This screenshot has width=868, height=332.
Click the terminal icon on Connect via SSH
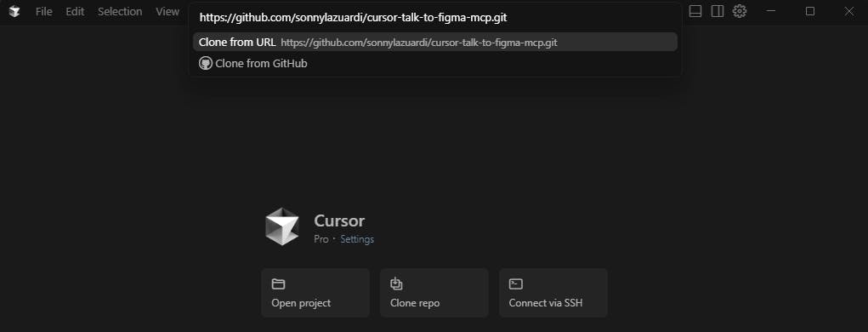(x=516, y=283)
